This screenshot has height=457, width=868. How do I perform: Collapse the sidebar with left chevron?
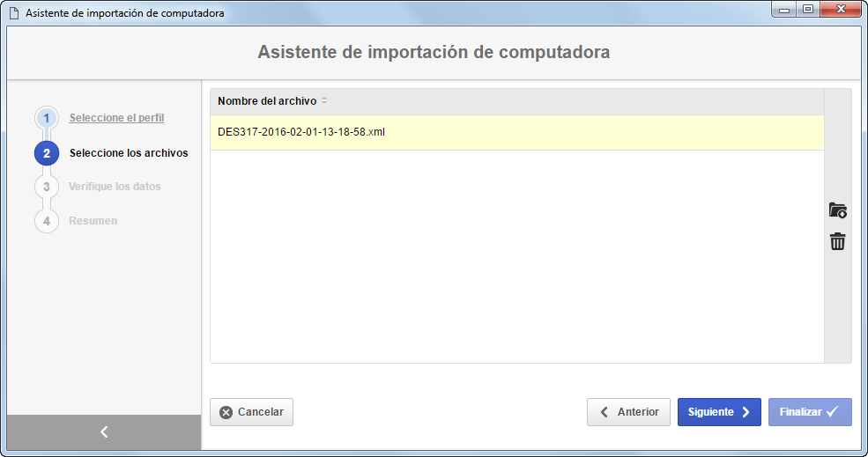pyautogui.click(x=104, y=432)
